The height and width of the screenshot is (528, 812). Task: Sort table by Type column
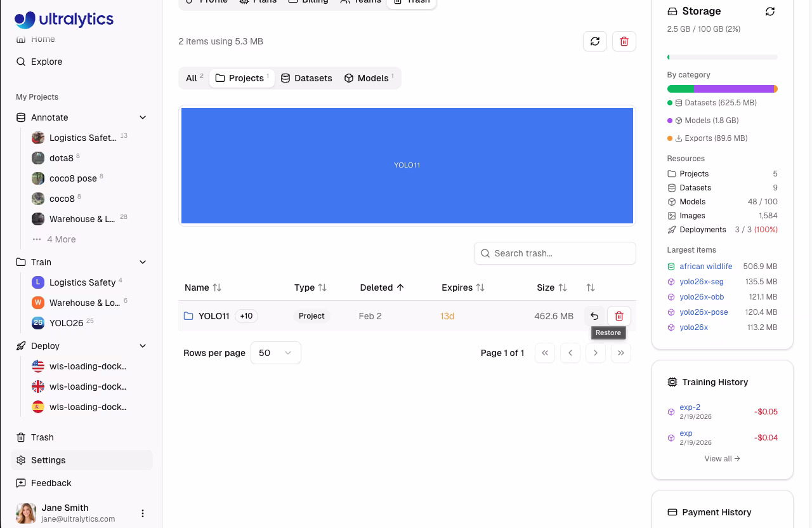click(x=310, y=287)
